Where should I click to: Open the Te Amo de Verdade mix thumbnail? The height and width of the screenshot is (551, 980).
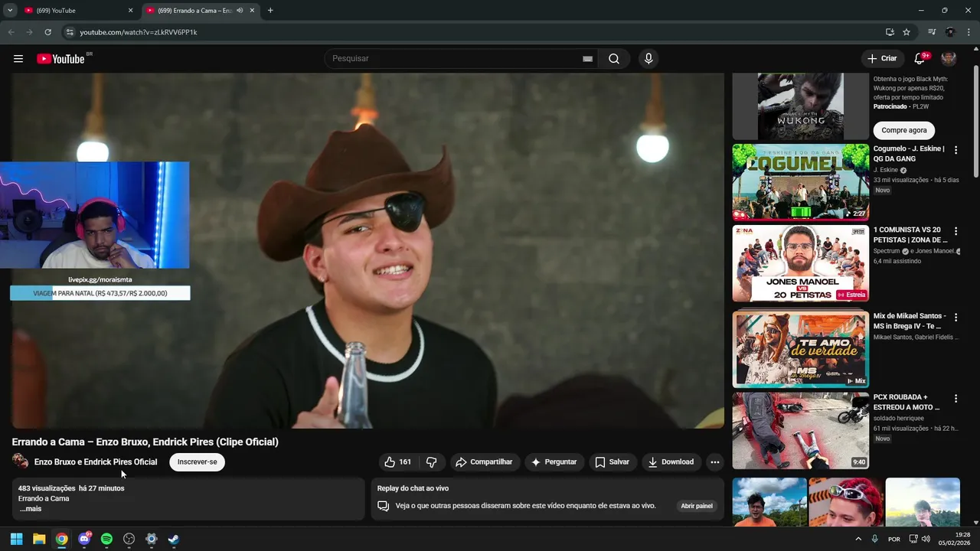(800, 349)
